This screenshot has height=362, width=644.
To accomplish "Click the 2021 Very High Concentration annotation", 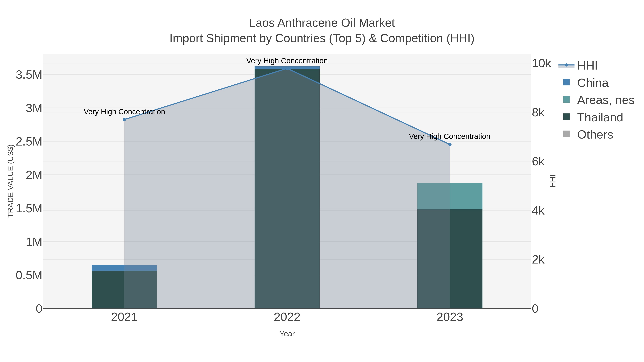I will point(124,112).
